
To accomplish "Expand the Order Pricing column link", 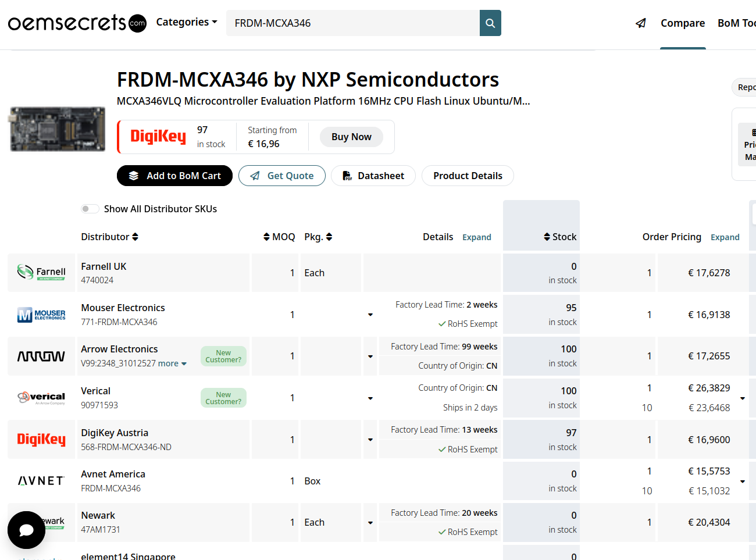I will click(725, 237).
